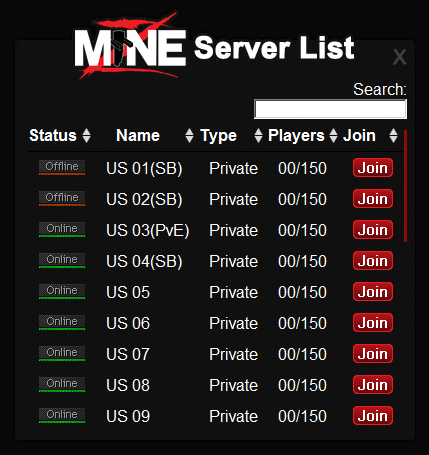This screenshot has height=455, width=429.
Task: Click 00/150 players of US 06
Action: (302, 323)
